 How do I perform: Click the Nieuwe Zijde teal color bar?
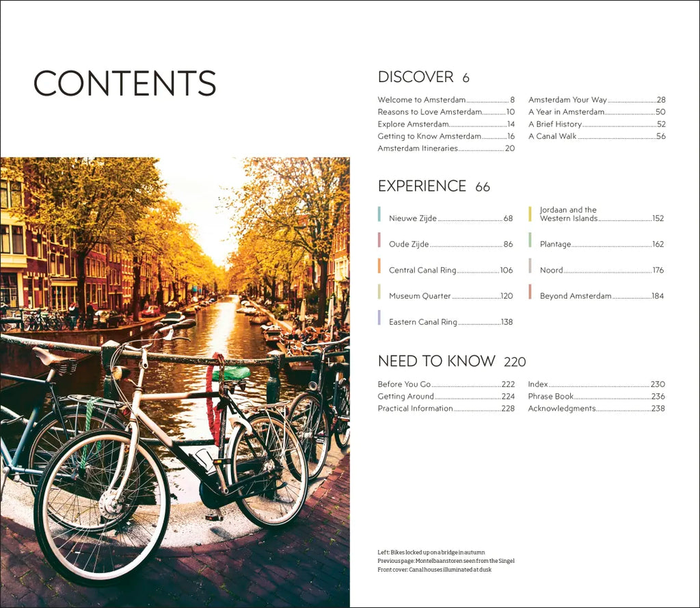click(x=379, y=214)
